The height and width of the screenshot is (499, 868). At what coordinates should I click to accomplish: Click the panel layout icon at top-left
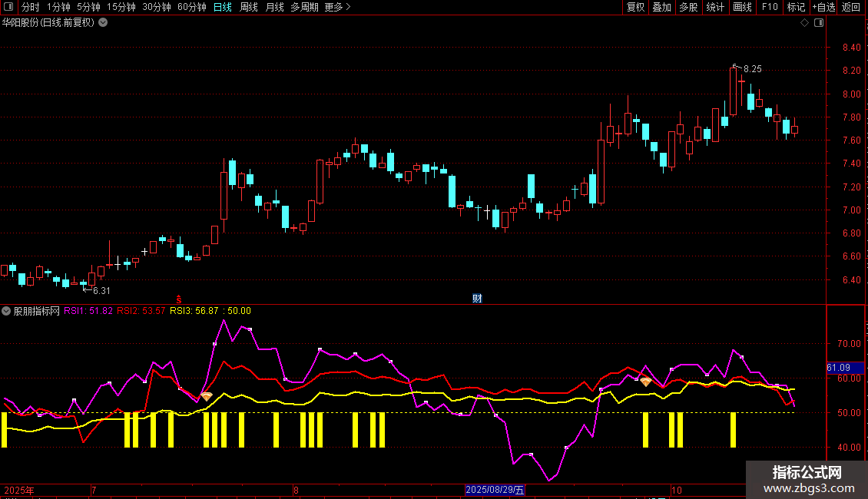point(8,7)
